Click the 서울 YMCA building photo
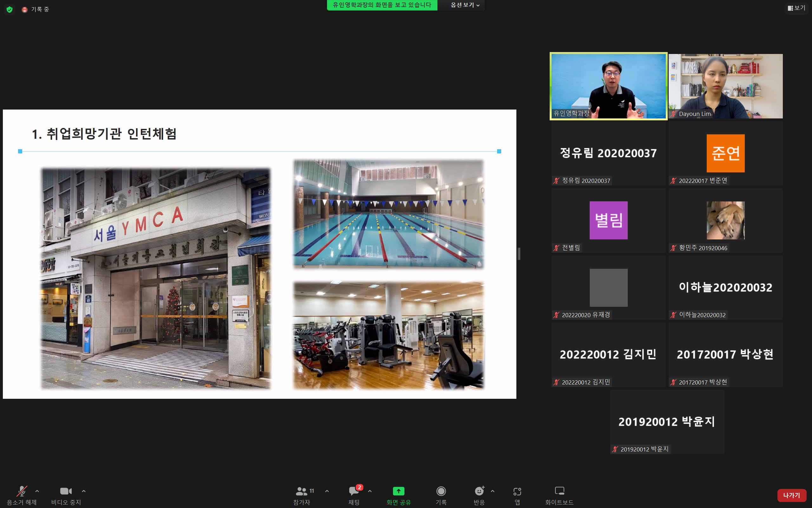 pyautogui.click(x=156, y=278)
